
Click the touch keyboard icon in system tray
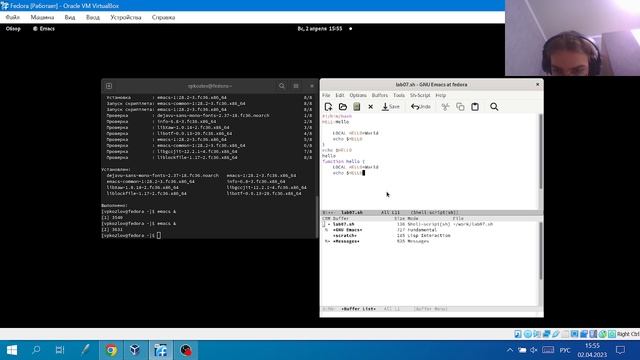click(548, 350)
